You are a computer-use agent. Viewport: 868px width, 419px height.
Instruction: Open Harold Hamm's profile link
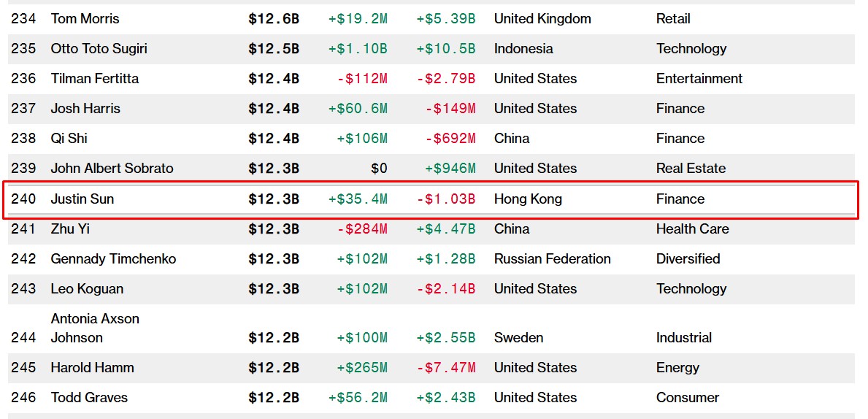click(x=92, y=367)
